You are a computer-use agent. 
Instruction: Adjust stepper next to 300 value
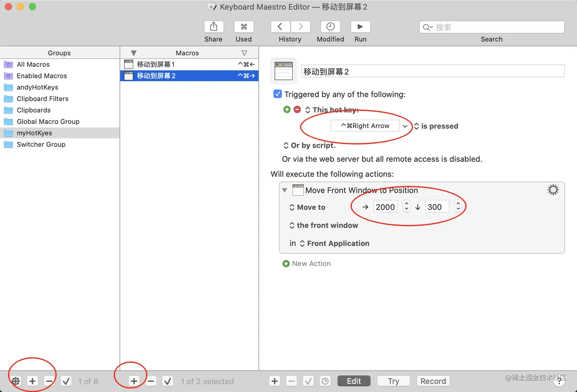pyautogui.click(x=458, y=206)
